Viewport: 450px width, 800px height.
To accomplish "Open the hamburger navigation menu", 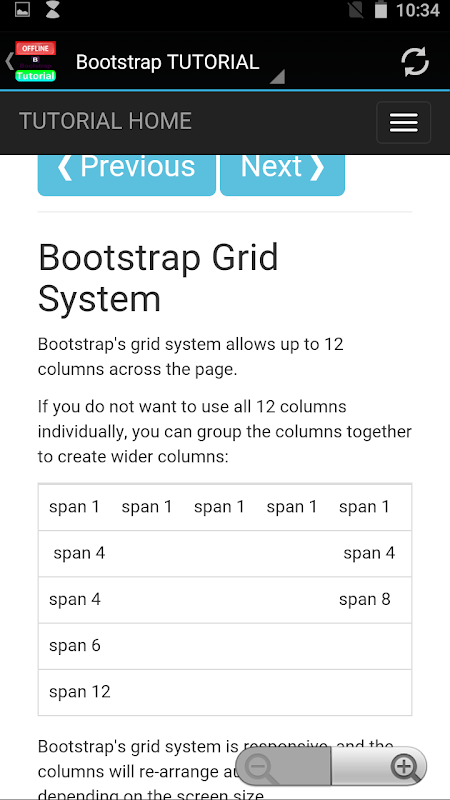I will (404, 122).
